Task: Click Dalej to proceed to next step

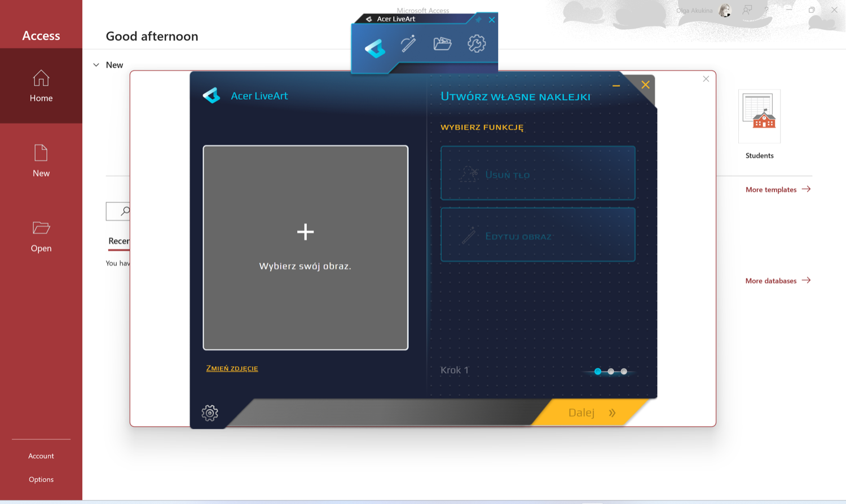Action: [x=591, y=413]
